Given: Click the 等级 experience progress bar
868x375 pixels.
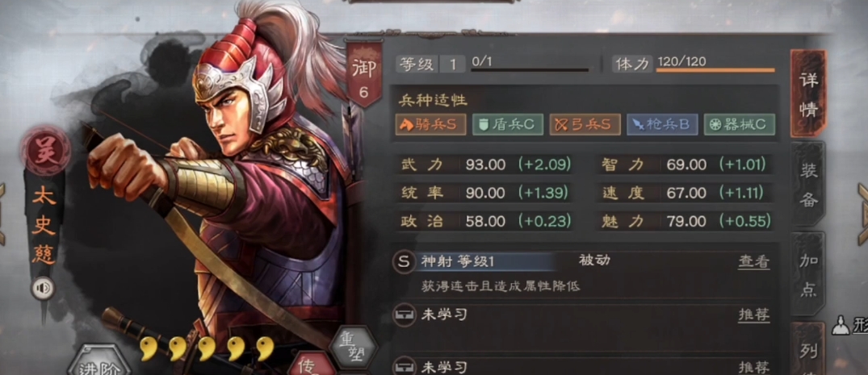Looking at the screenshot, I should pyautogui.click(x=529, y=69).
